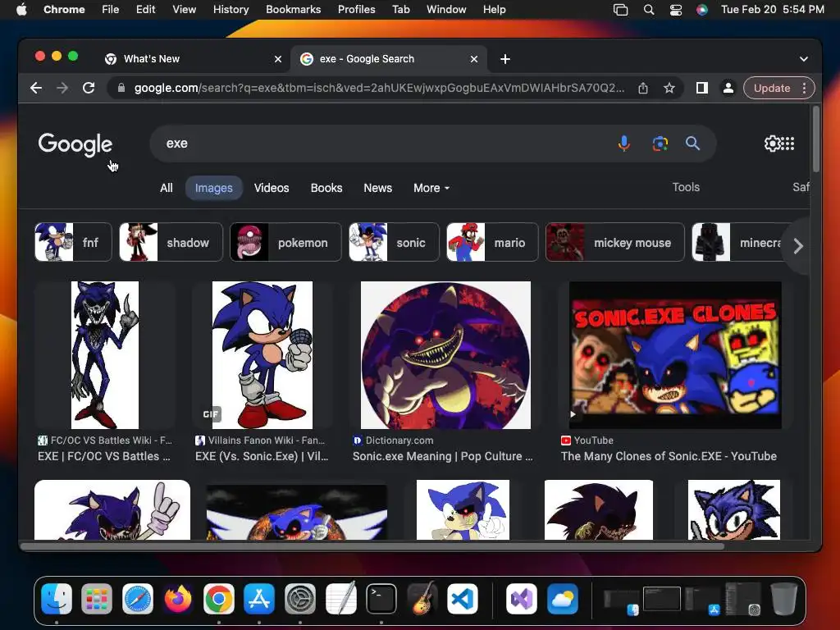
Task: Expand the tab search dropdown arrow
Action: 804,59
